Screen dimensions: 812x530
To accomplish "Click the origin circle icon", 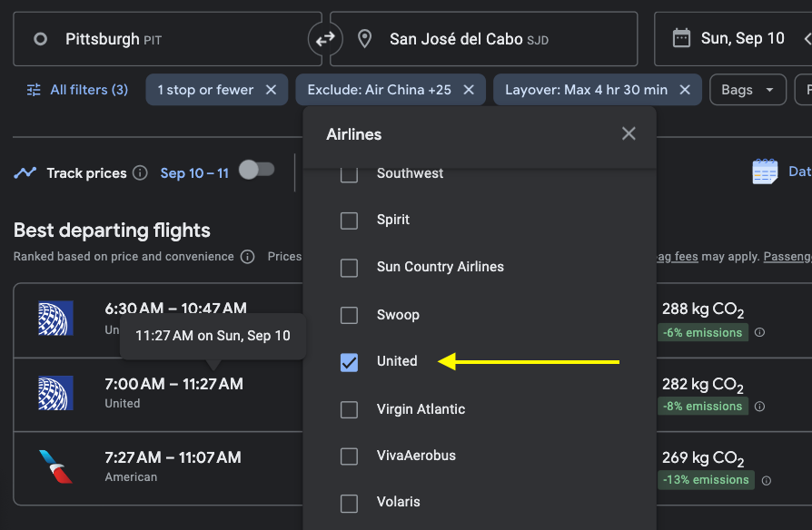I will [x=40, y=39].
